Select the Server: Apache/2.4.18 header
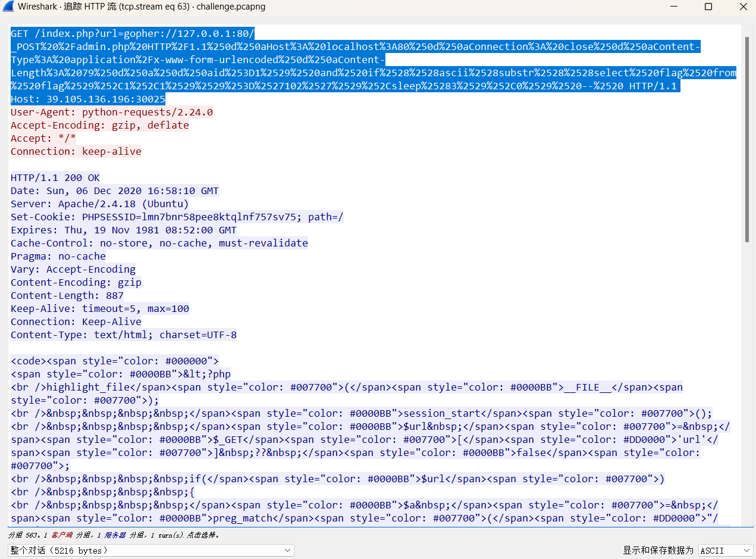 click(99, 204)
